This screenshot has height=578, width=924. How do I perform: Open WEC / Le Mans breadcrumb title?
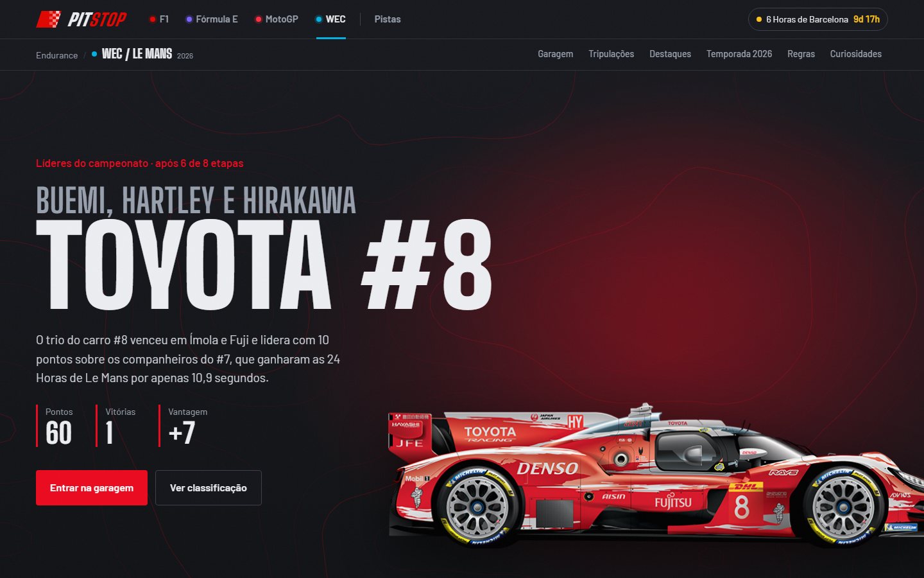point(137,54)
